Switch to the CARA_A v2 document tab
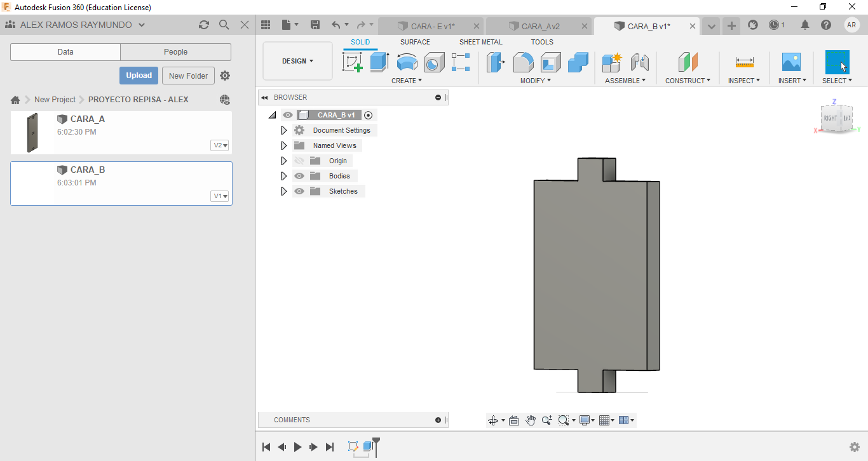 coord(539,26)
